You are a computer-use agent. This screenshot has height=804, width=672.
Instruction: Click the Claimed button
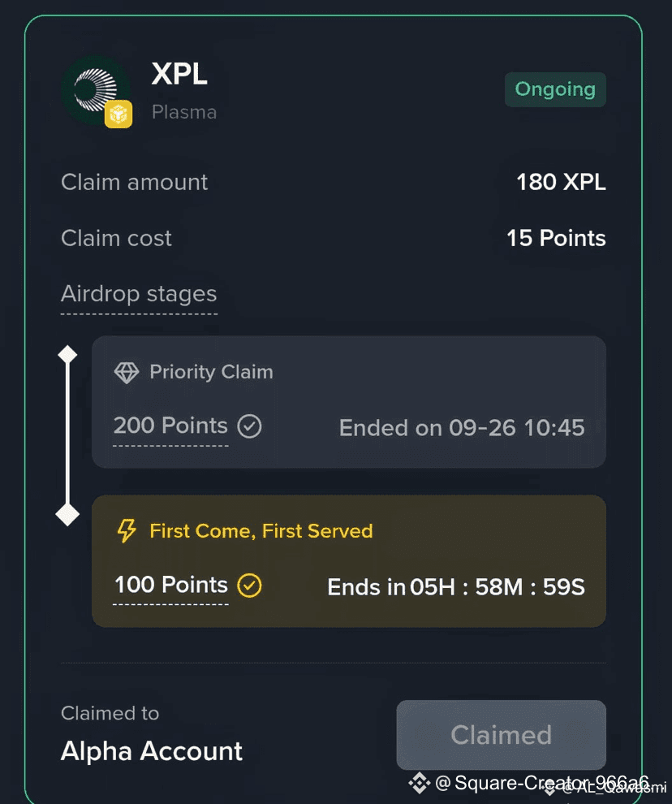click(502, 735)
